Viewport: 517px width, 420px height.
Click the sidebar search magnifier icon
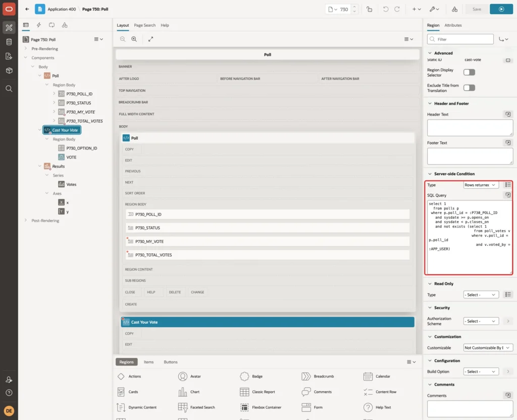click(x=9, y=89)
